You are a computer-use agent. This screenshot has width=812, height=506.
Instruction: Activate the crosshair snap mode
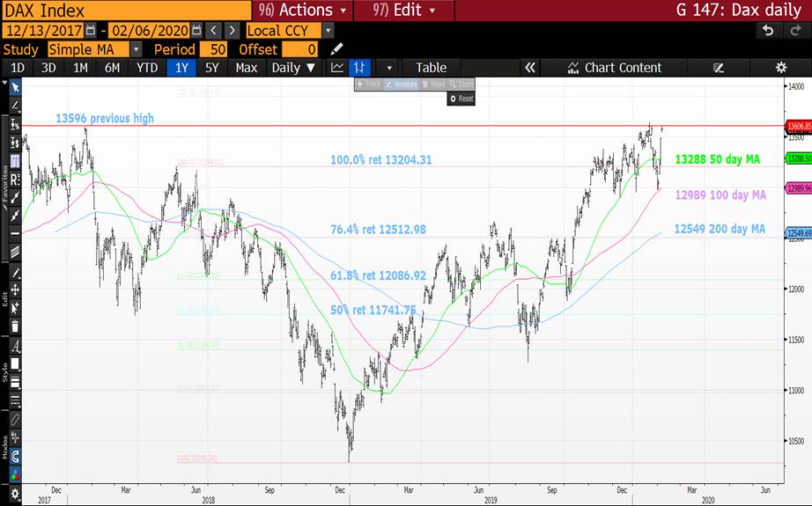click(15, 437)
